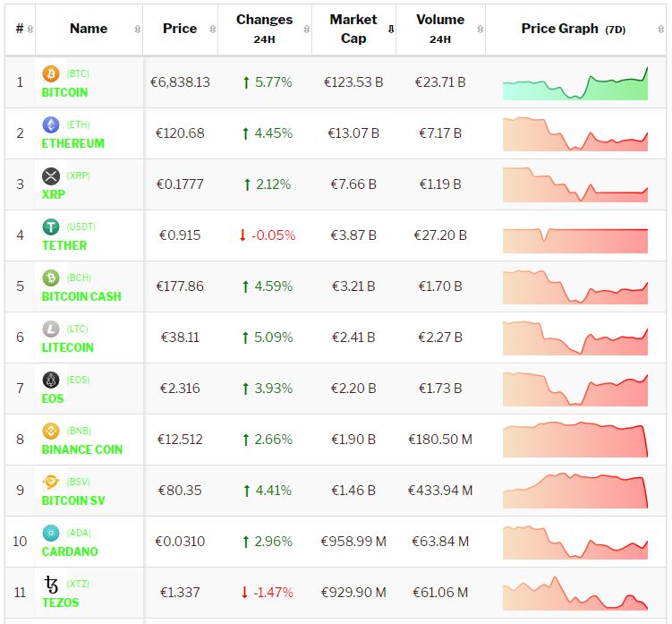The width and height of the screenshot is (672, 624).
Task: Click the Binance Coin icon
Action: tap(51, 432)
